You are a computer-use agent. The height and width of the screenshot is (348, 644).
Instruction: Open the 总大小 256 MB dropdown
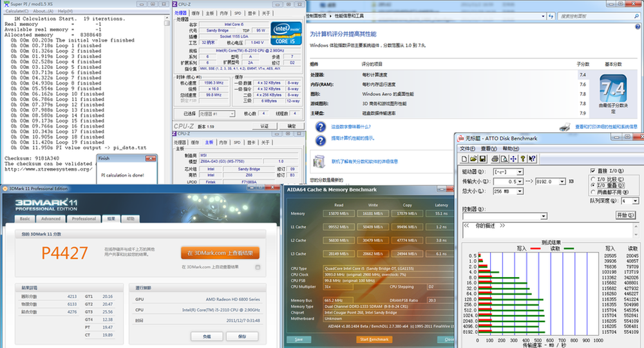click(x=520, y=191)
